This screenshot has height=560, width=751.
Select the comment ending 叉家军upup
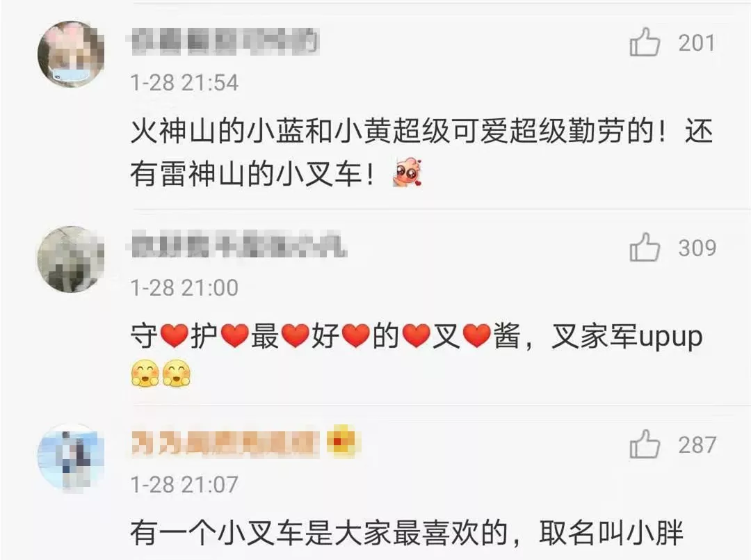[x=417, y=355]
